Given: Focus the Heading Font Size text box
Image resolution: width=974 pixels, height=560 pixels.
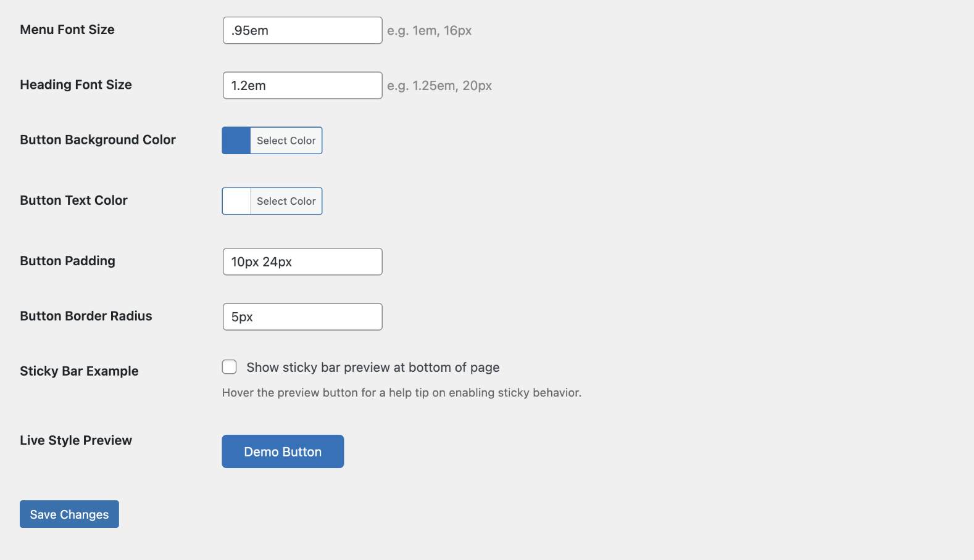Looking at the screenshot, I should [x=302, y=85].
